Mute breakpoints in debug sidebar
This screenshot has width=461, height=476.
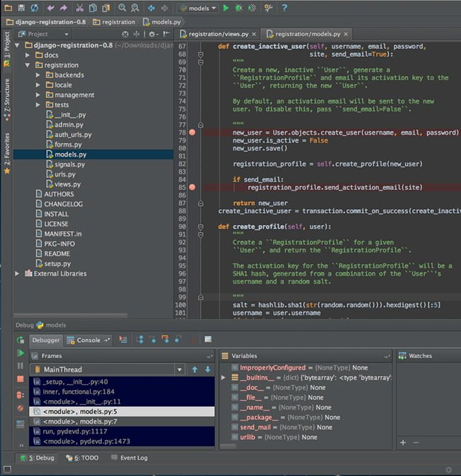tap(21, 409)
